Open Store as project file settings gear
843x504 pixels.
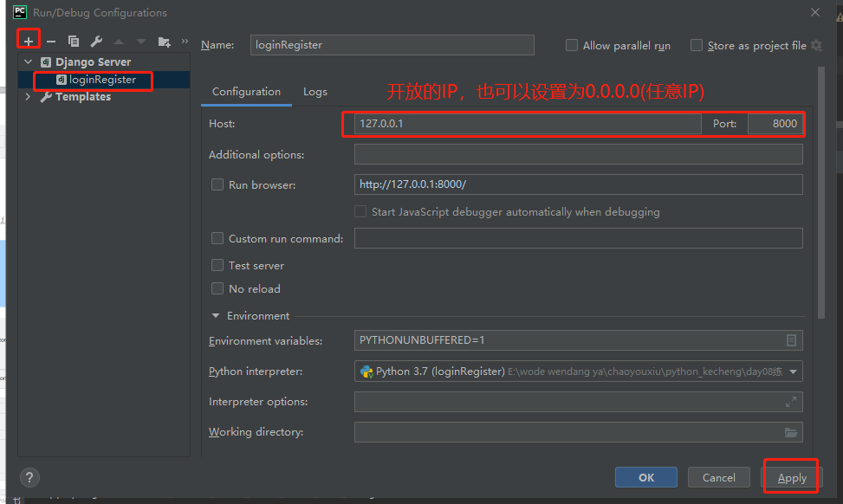[x=817, y=45]
